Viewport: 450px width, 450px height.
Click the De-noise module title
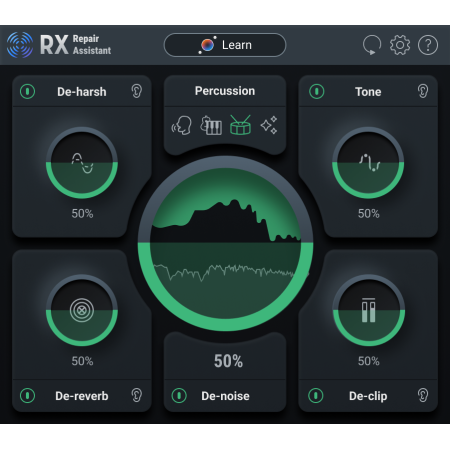click(x=225, y=396)
